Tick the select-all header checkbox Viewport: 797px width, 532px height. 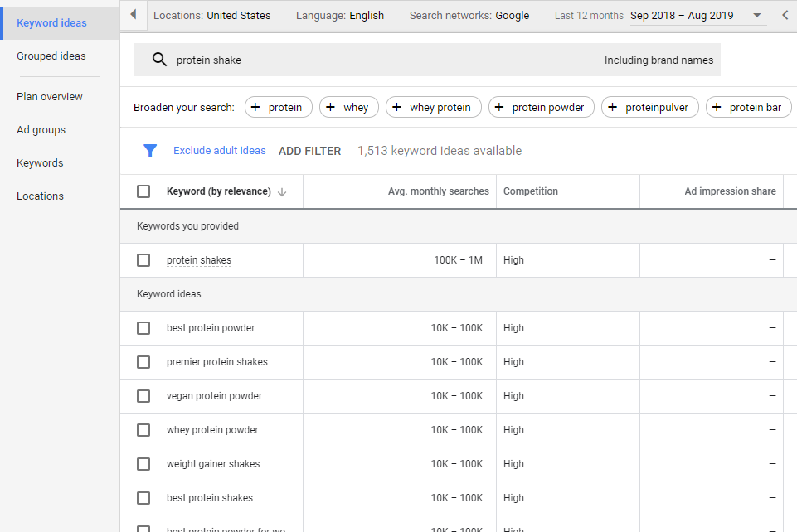pos(143,191)
